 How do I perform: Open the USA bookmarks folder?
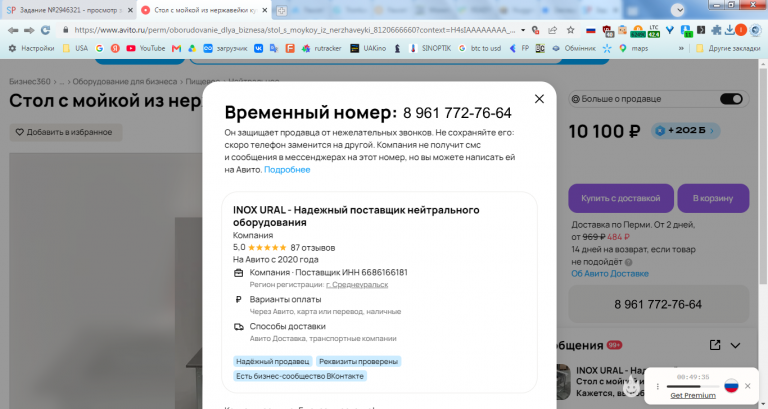click(x=75, y=48)
